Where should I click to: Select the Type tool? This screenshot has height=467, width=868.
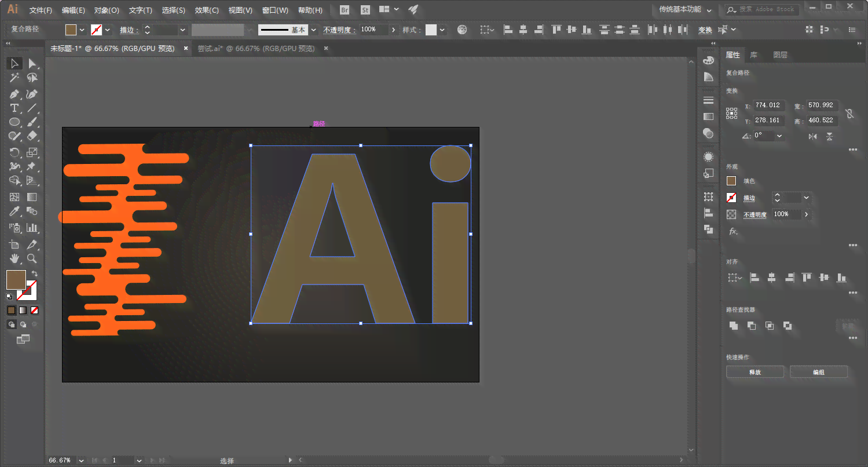point(14,108)
